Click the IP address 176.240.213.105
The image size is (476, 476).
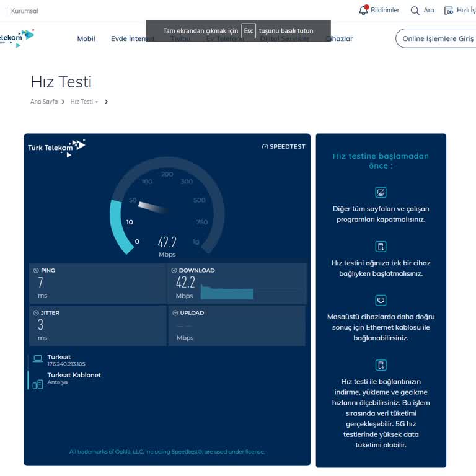point(66,364)
